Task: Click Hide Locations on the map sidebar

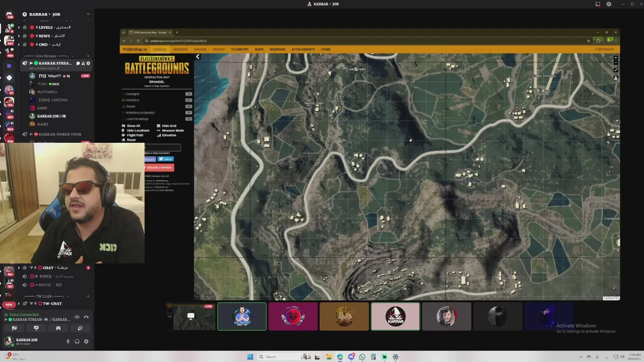Action: coord(135,131)
